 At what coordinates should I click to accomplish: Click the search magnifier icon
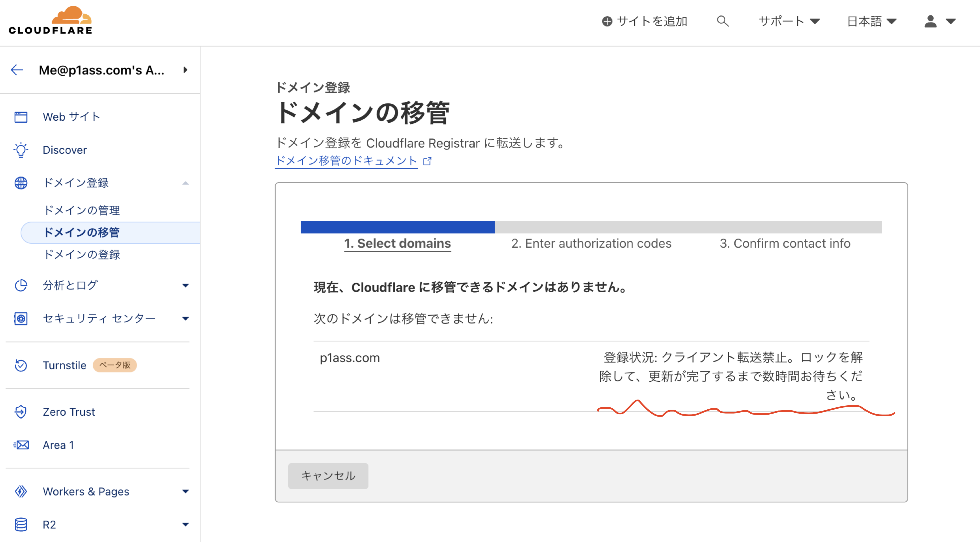[722, 21]
